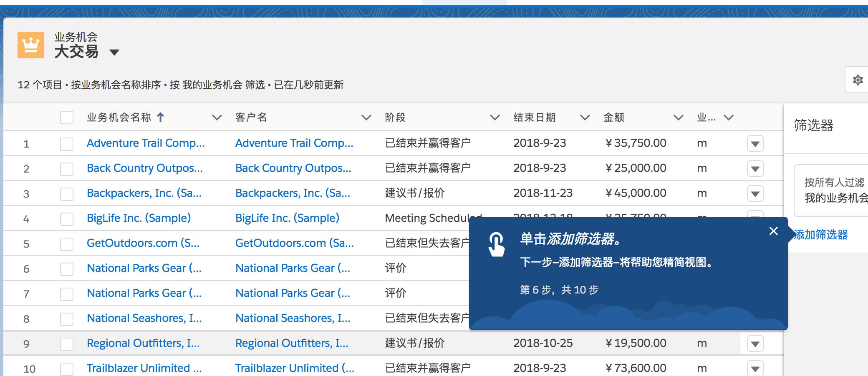
Task: Select the National Seashores row checkbox
Action: (67, 319)
